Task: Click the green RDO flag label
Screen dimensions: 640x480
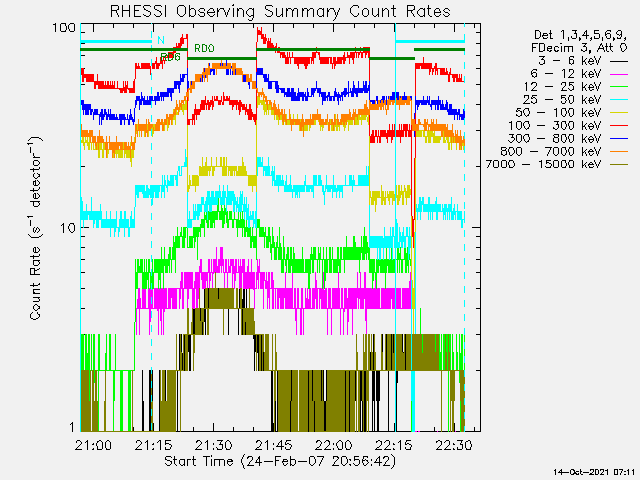Action: (x=204, y=48)
